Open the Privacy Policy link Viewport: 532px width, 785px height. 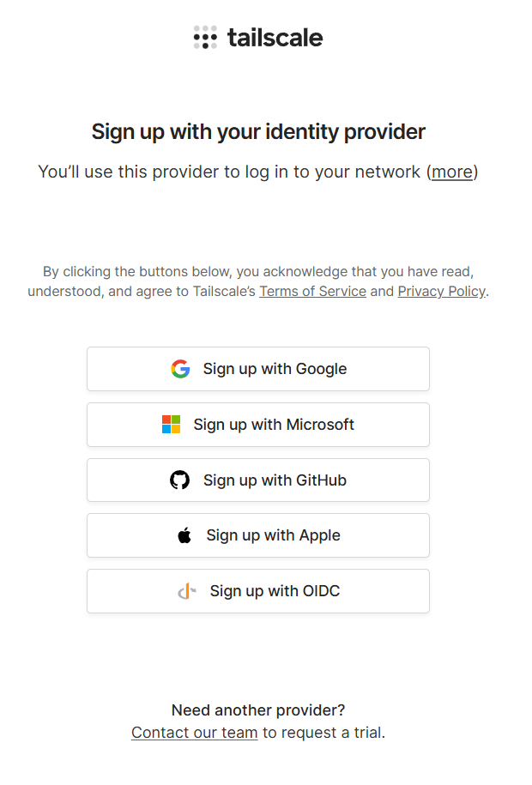click(x=441, y=291)
